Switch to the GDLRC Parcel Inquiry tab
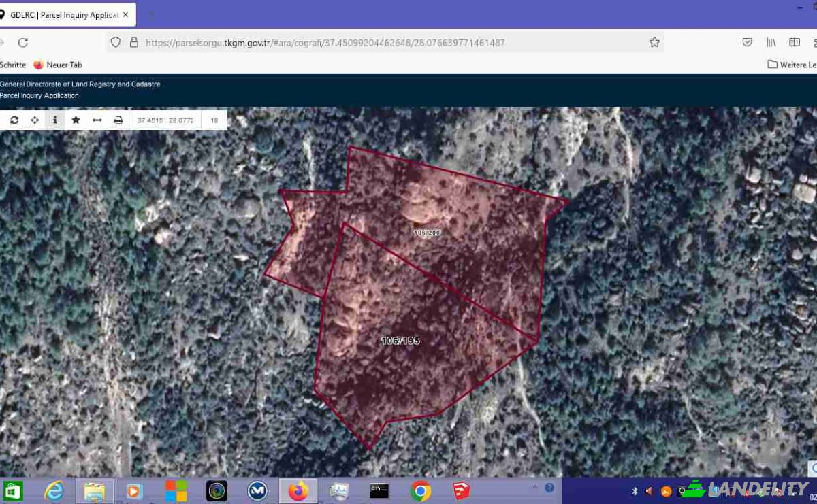 tap(63, 14)
